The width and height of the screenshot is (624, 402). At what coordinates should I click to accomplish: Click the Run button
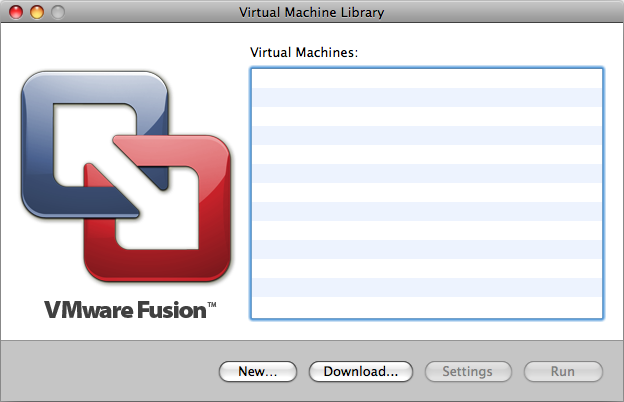pyautogui.click(x=563, y=371)
